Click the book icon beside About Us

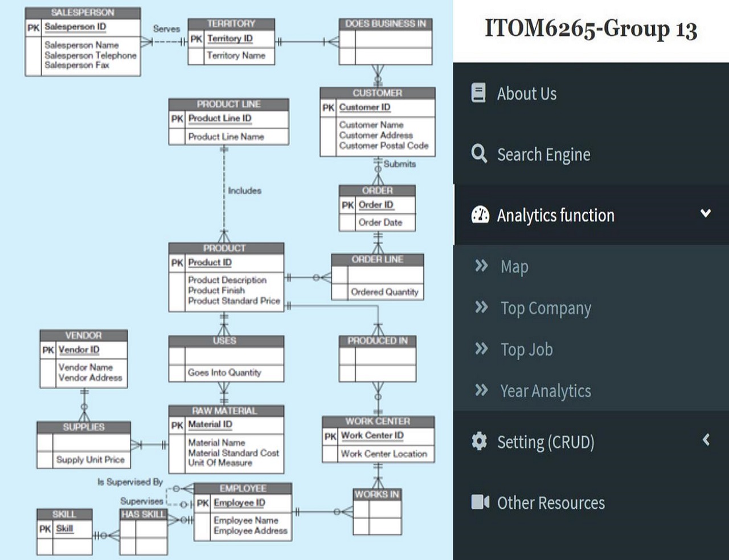click(x=478, y=93)
